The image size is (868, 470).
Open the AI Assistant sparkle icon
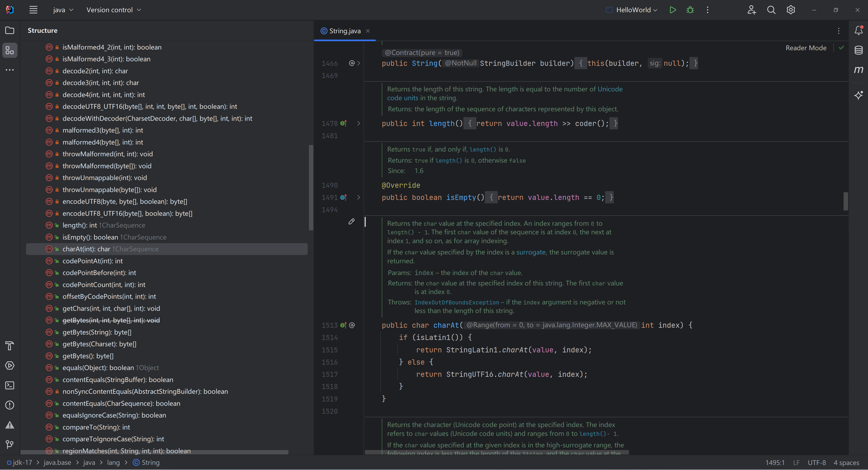859,95
